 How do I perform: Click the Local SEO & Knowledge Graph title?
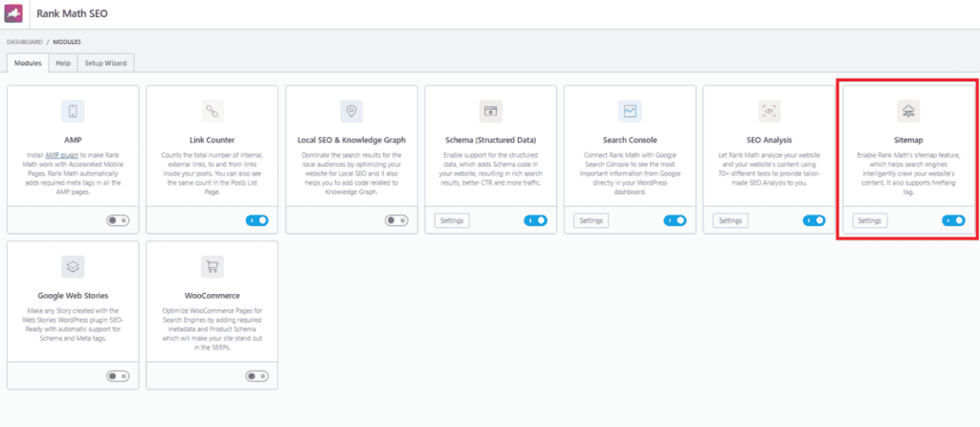(351, 140)
